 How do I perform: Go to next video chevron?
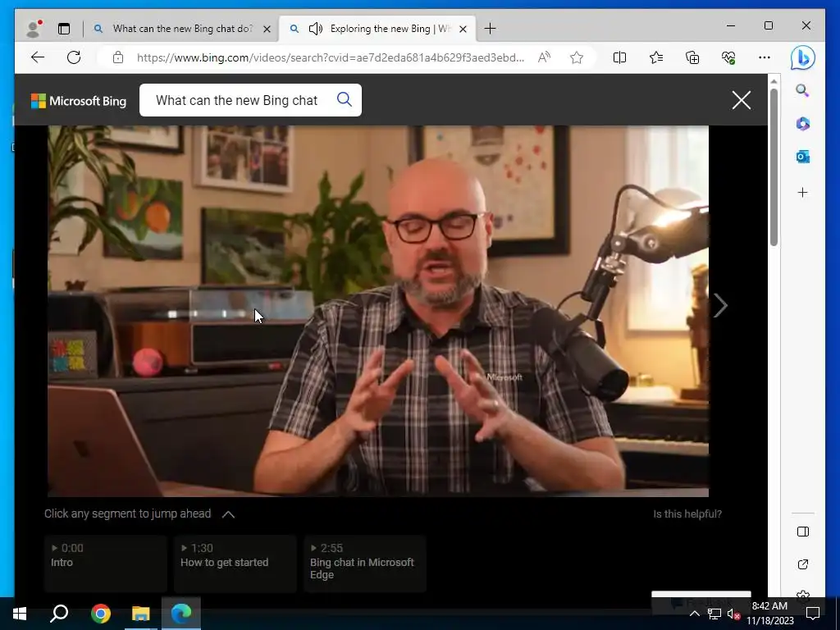[720, 306]
